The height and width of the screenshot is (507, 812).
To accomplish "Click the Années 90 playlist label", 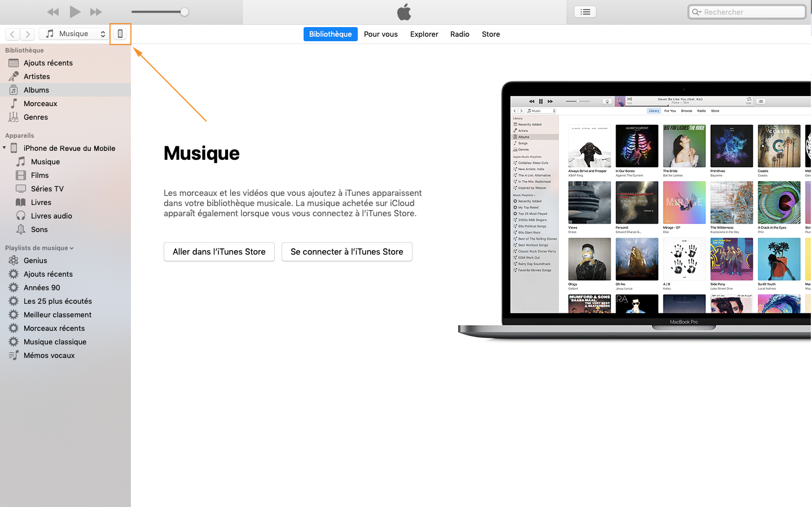I will [x=42, y=288].
